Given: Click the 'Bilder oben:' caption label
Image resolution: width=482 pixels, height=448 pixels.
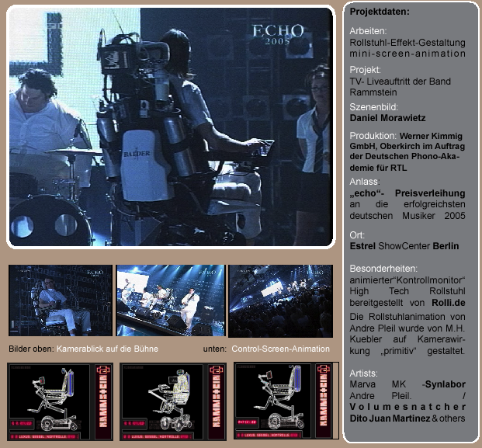Looking at the screenshot, I should 31,349.
